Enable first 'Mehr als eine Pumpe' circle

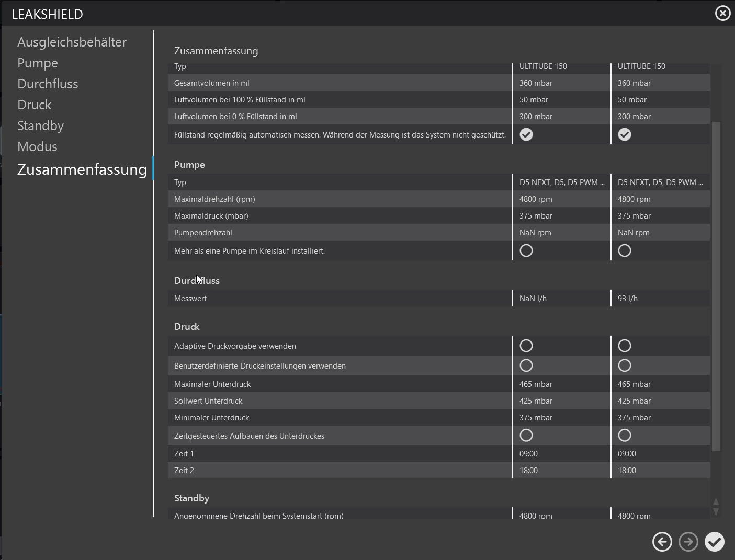[526, 251]
